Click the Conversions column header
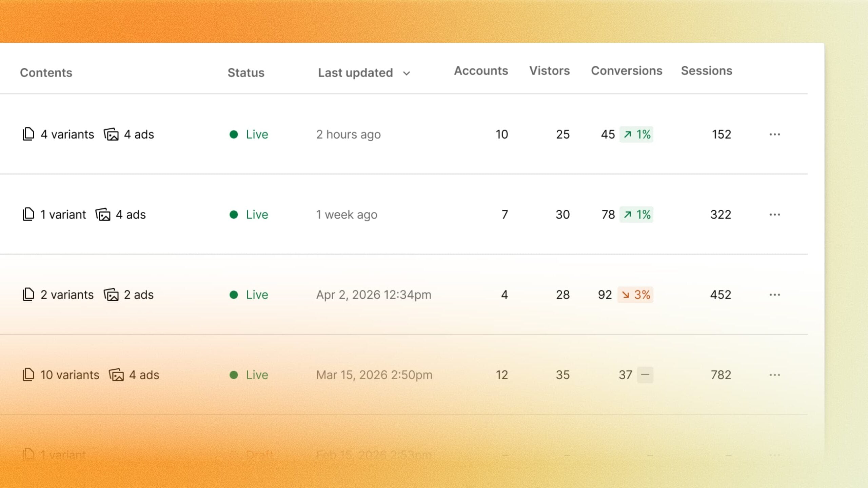The width and height of the screenshot is (868, 488). click(627, 70)
